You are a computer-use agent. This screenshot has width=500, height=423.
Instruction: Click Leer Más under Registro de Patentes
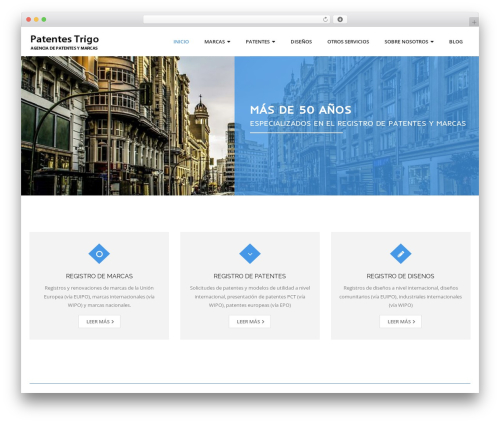[250, 322]
